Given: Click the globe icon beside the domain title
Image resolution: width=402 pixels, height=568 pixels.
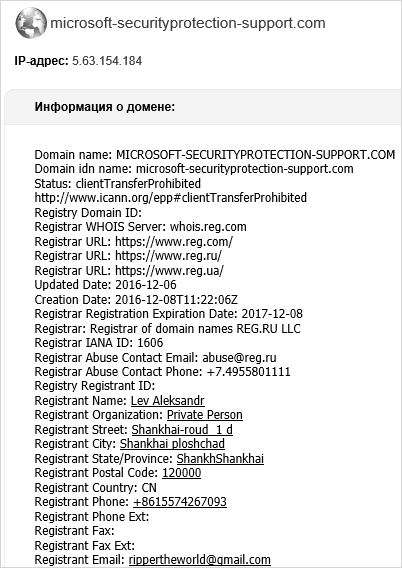Looking at the screenshot, I should coord(31,23).
